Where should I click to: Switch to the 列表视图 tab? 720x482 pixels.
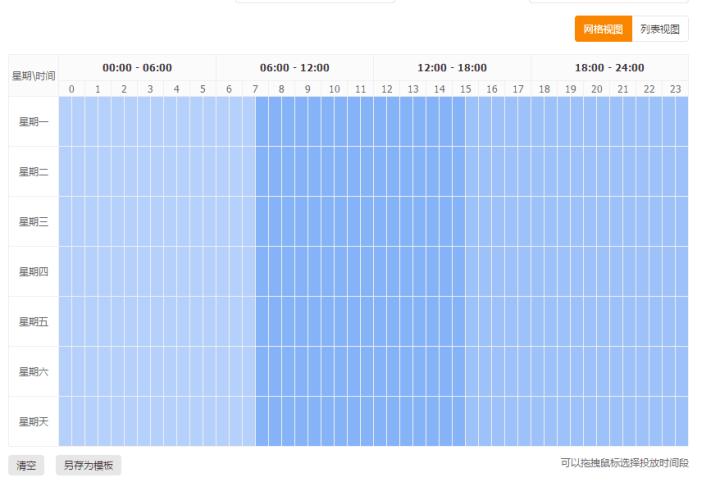(660, 29)
